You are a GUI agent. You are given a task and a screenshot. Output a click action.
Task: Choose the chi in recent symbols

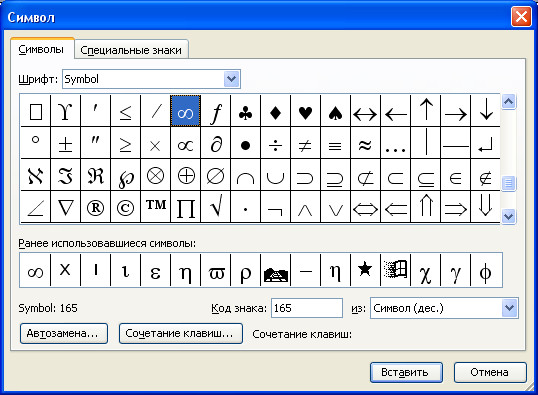[425, 270]
